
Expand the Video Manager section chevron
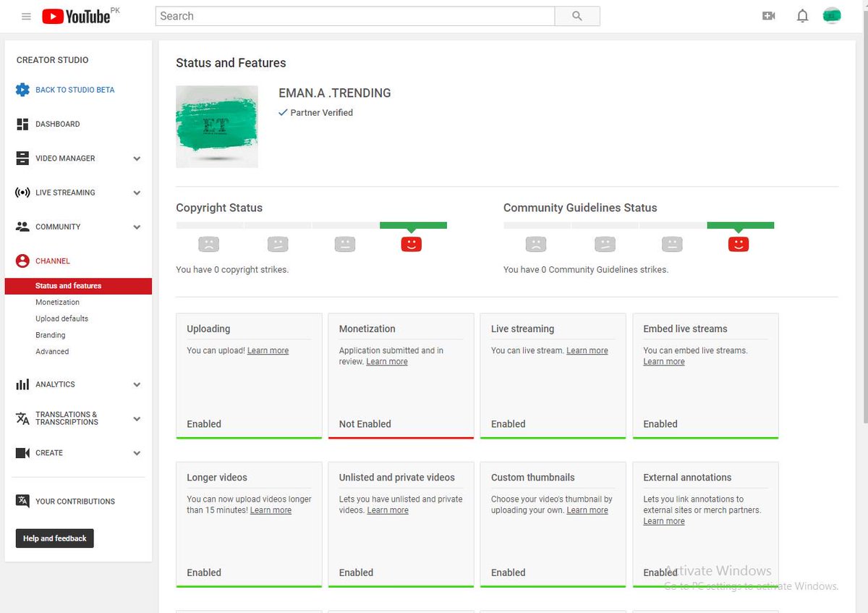(137, 158)
